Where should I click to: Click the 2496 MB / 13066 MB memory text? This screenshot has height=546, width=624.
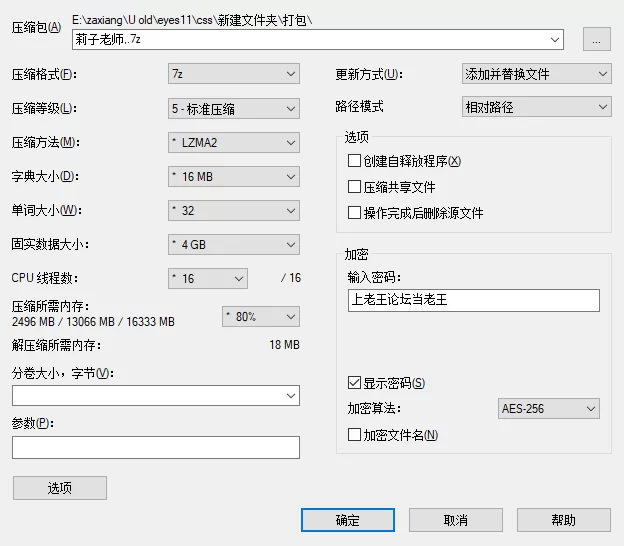(93, 322)
